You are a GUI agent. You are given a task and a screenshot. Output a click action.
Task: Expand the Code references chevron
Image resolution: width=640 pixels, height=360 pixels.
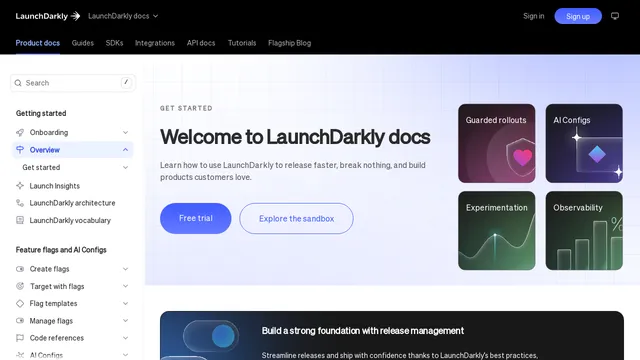point(125,338)
